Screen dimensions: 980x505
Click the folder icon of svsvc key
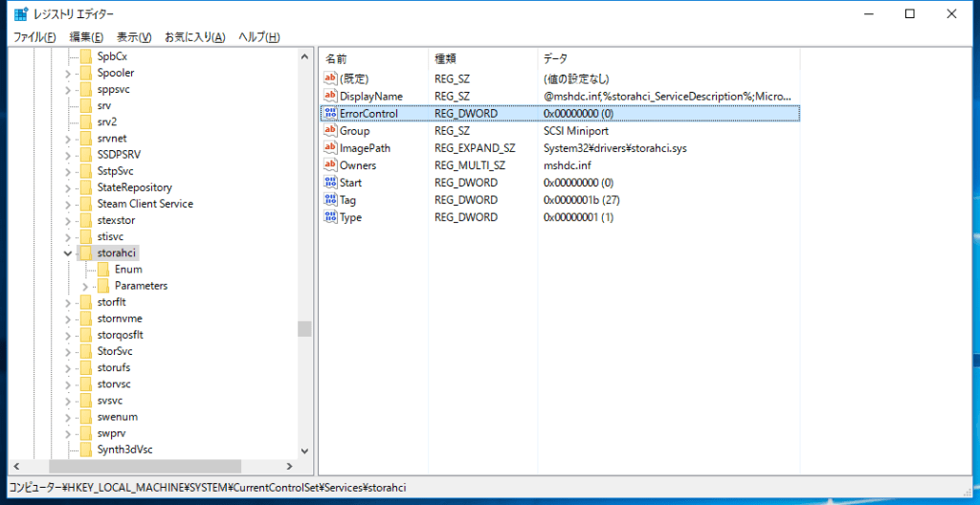(86, 401)
